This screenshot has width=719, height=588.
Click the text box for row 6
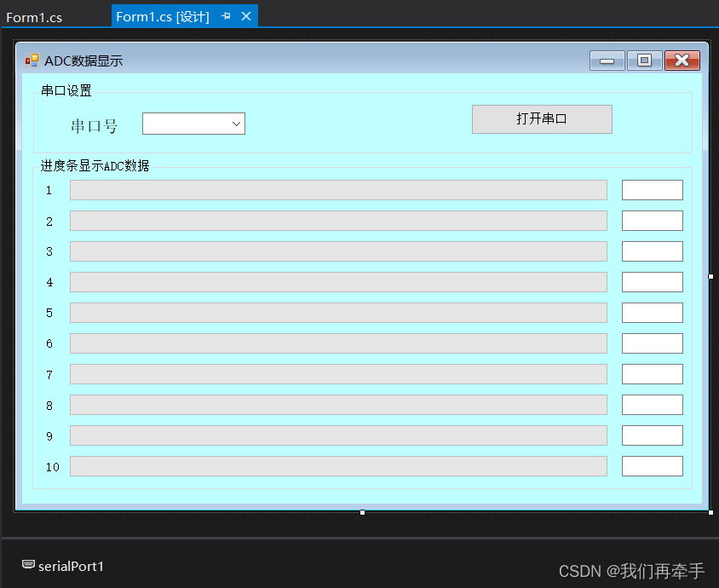click(x=652, y=343)
